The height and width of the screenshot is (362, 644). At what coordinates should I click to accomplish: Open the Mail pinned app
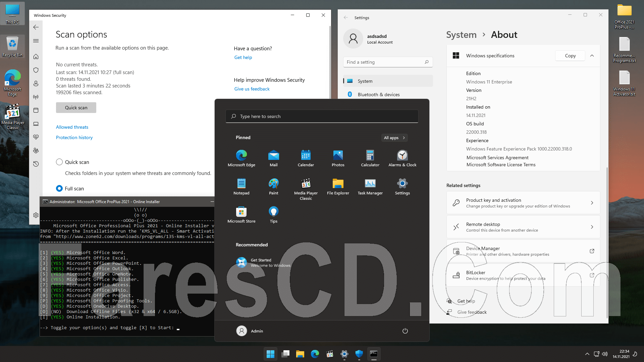[x=274, y=158]
